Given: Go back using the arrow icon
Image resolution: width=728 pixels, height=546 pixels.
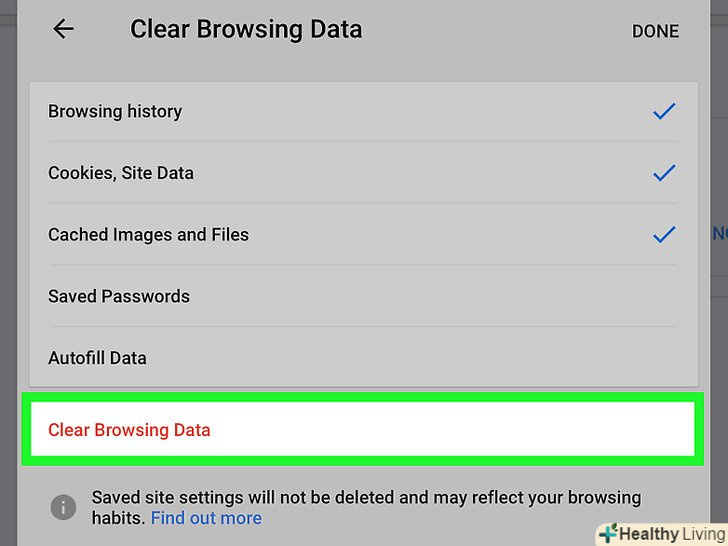Looking at the screenshot, I should [x=63, y=30].
